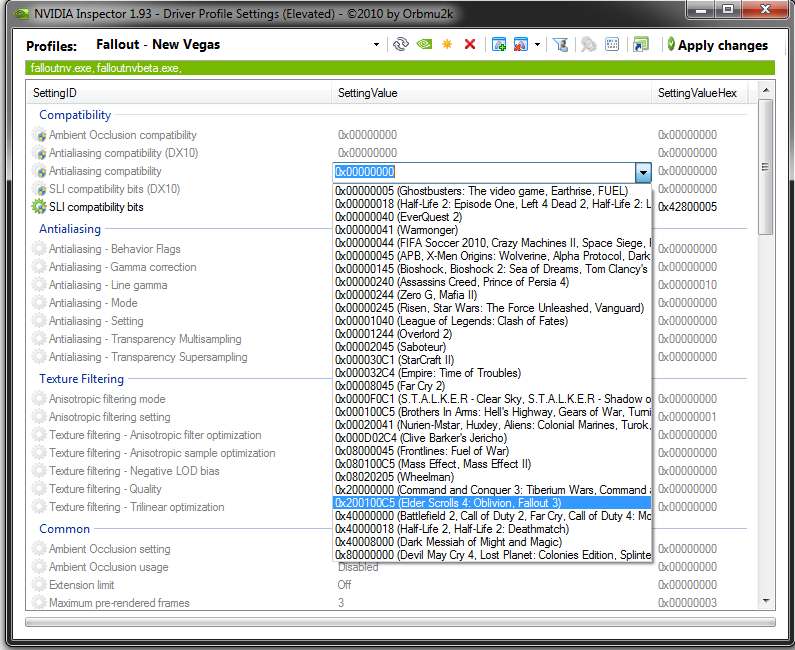
Task: Click the green falloutnv.exe applications bar
Action: 400,68
